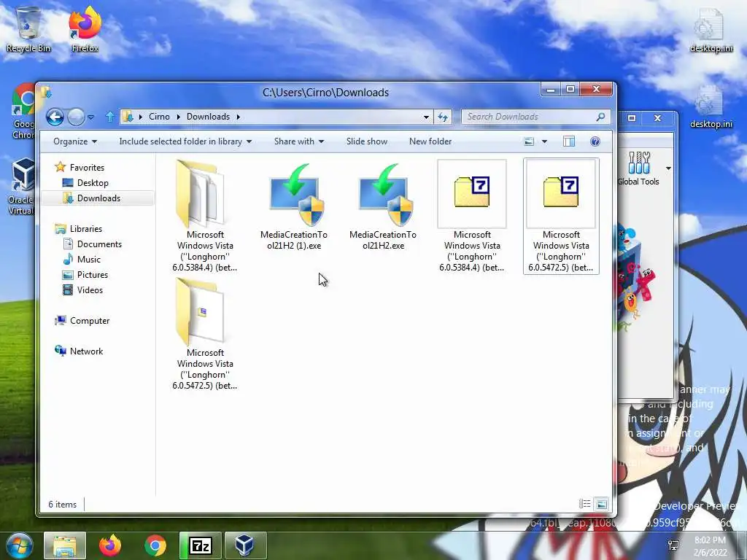The height and width of the screenshot is (560, 747).
Task: Toggle the preview pane button
Action: [569, 141]
